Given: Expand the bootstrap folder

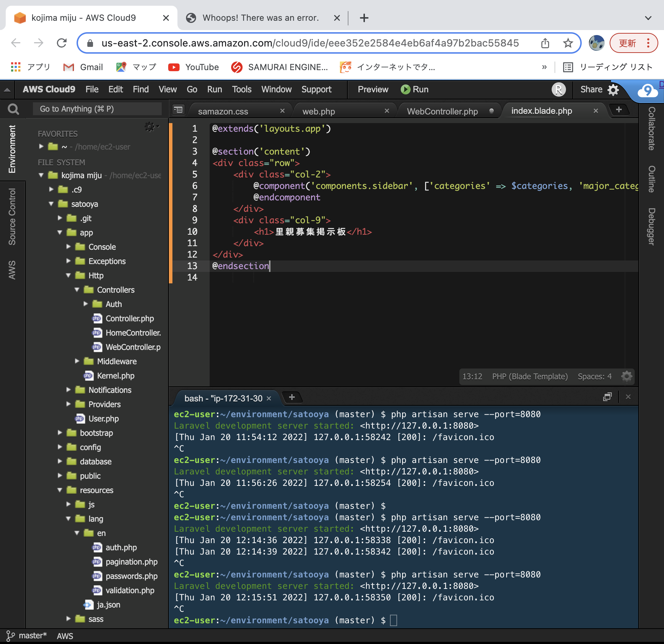Looking at the screenshot, I should point(60,433).
